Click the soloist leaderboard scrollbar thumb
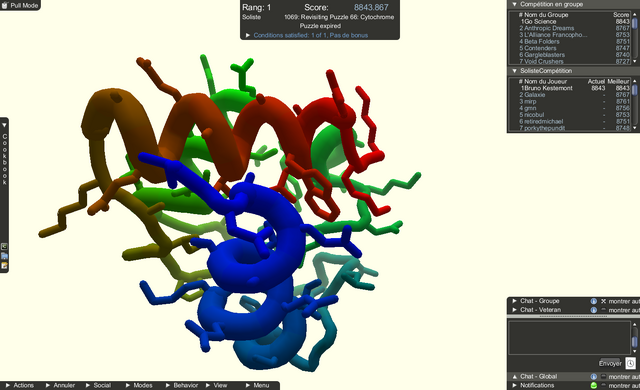 635,90
